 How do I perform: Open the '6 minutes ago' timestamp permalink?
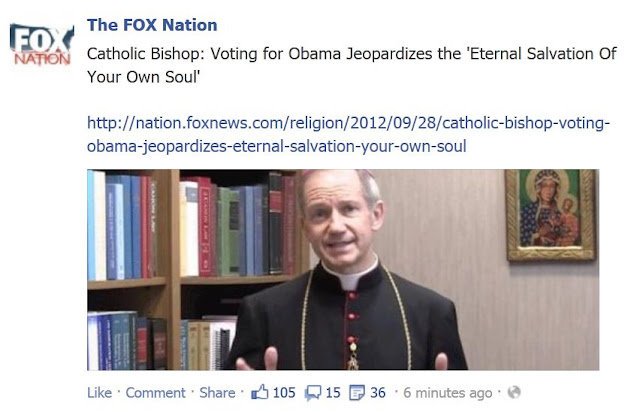point(448,393)
